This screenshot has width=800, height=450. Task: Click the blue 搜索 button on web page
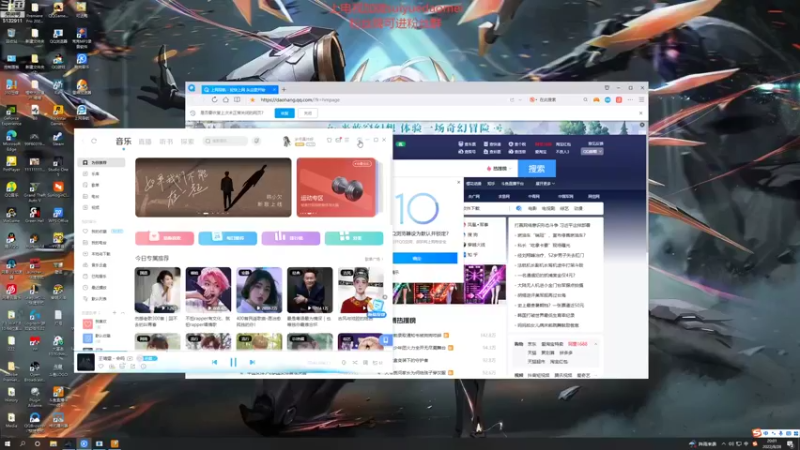coord(537,168)
